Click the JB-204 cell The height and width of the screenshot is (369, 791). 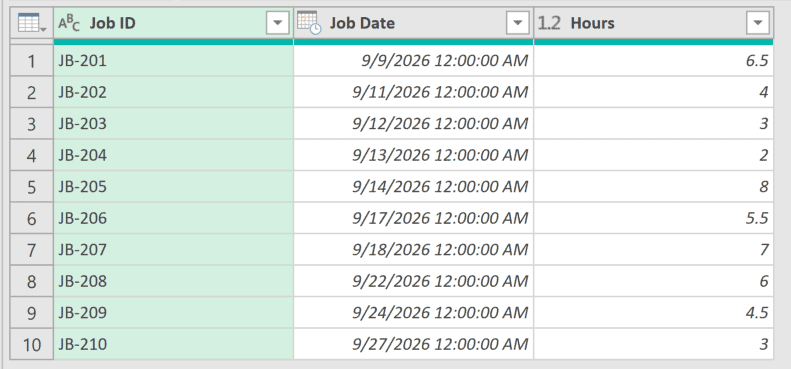[174, 155]
